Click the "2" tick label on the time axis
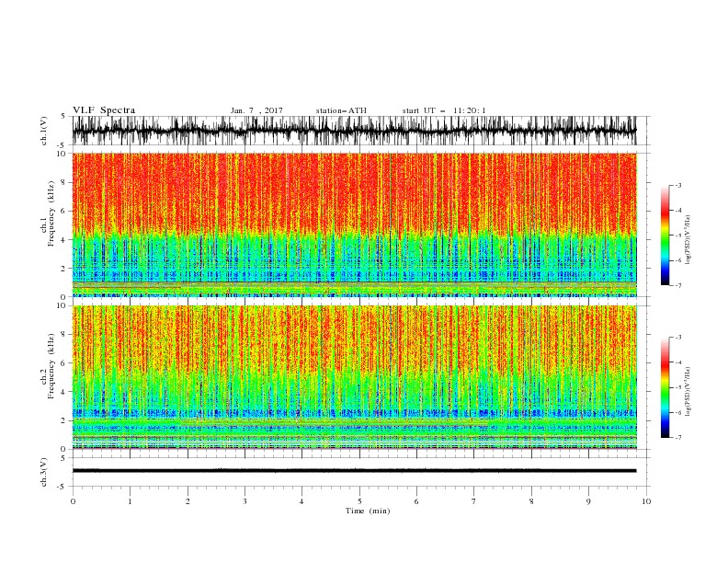 click(x=188, y=501)
